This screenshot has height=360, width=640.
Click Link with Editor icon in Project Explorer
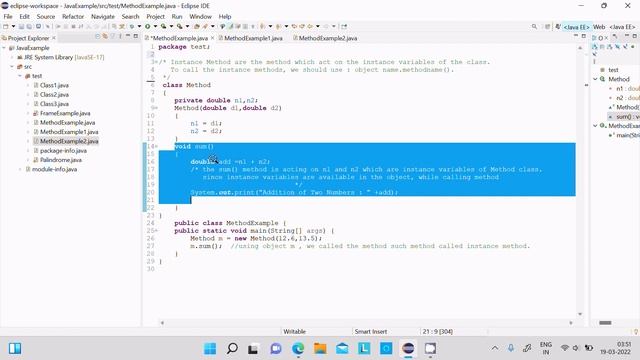(104, 37)
